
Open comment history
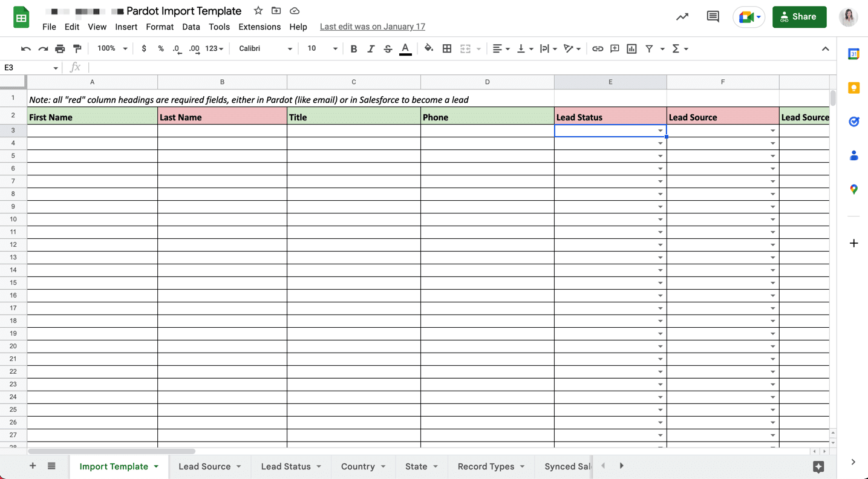point(713,17)
